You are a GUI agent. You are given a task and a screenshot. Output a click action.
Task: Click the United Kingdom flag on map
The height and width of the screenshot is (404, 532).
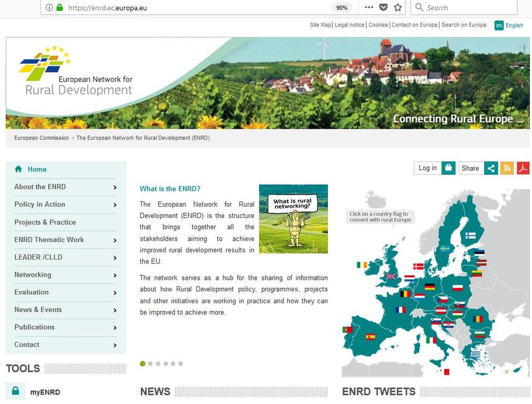tap(391, 276)
